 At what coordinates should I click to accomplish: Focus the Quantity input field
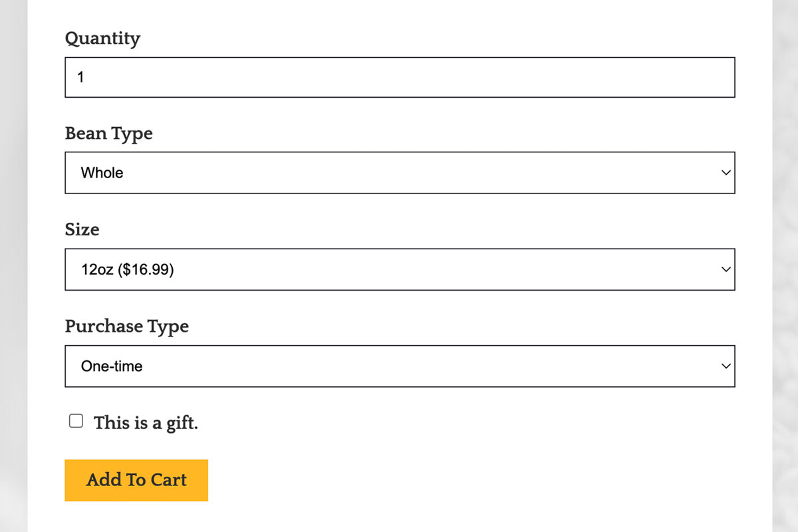pos(400,77)
